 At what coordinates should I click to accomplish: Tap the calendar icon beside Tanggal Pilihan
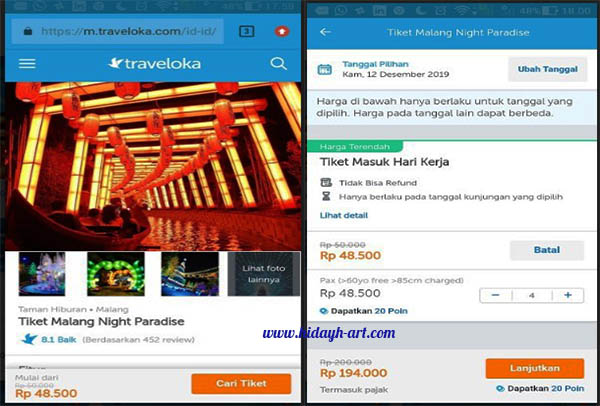(325, 70)
